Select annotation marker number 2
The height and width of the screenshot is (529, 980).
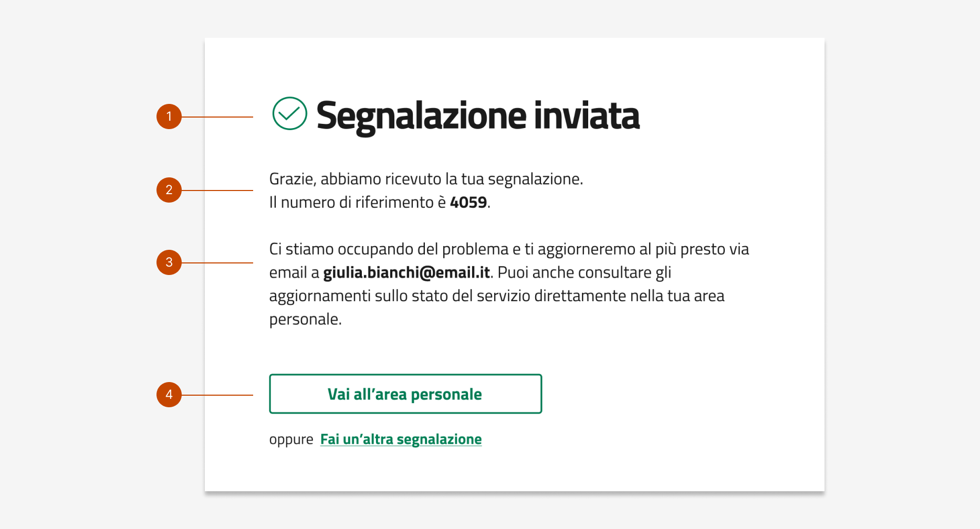[169, 189]
